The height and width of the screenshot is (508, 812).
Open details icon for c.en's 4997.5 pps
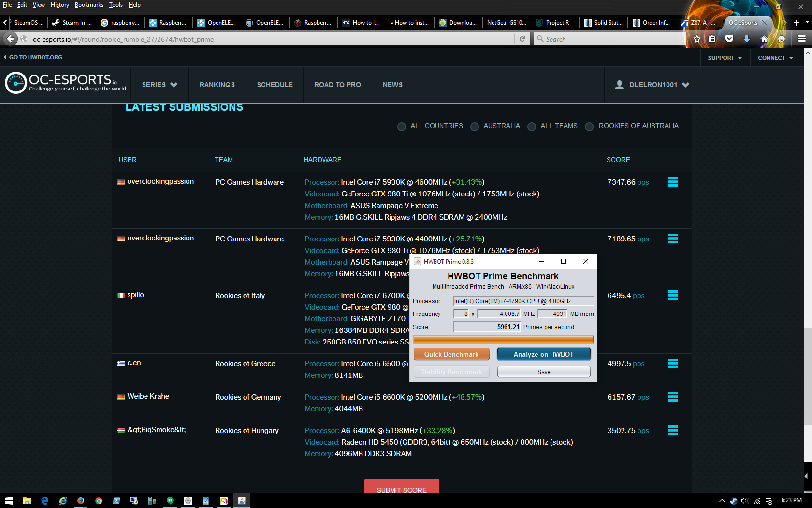(673, 363)
